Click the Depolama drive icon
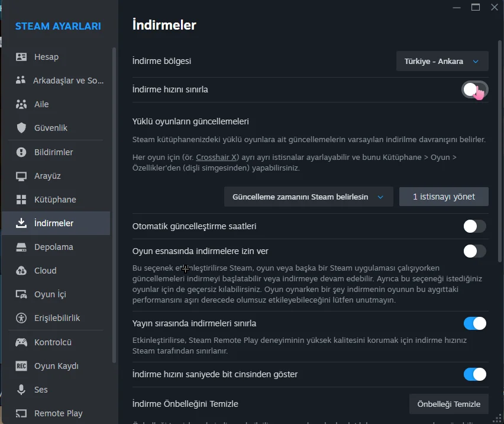The width and height of the screenshot is (504, 424). (21, 247)
